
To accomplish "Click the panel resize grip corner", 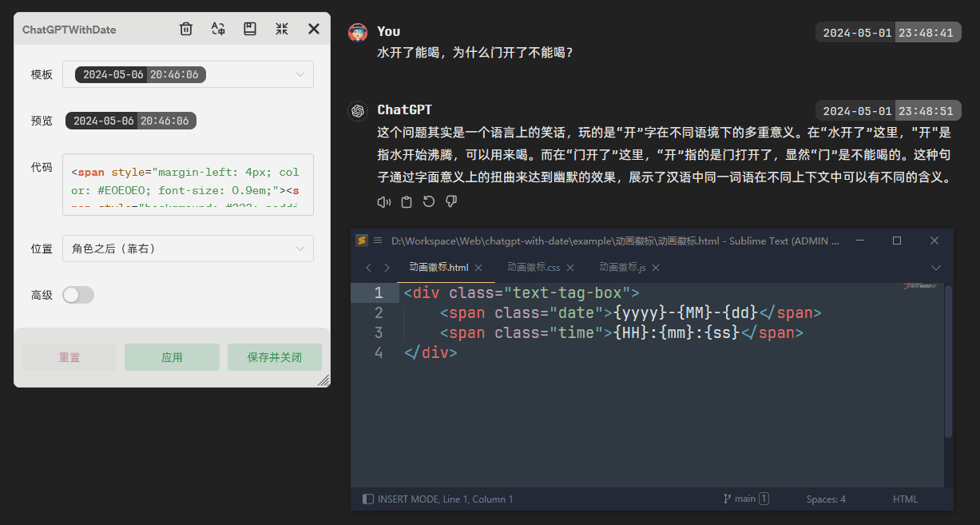I will pos(323,381).
